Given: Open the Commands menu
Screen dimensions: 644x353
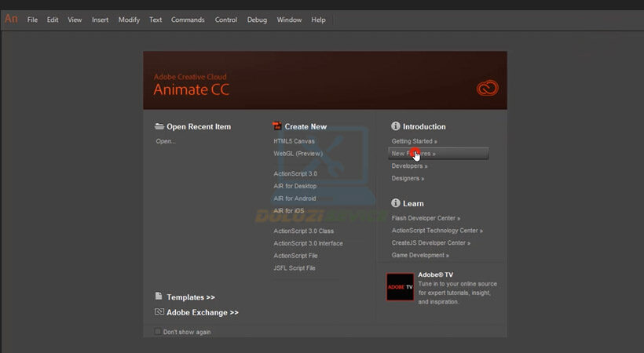Looking at the screenshot, I should [188, 20].
